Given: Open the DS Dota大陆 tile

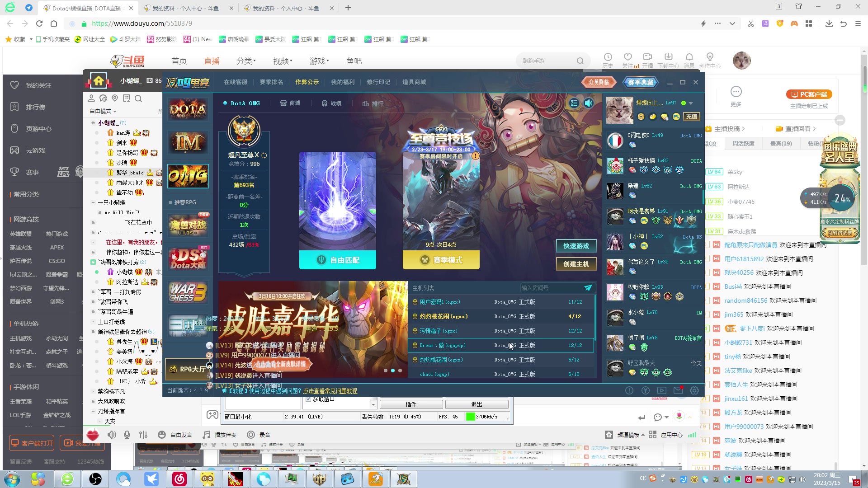Looking at the screenshot, I should [x=188, y=258].
